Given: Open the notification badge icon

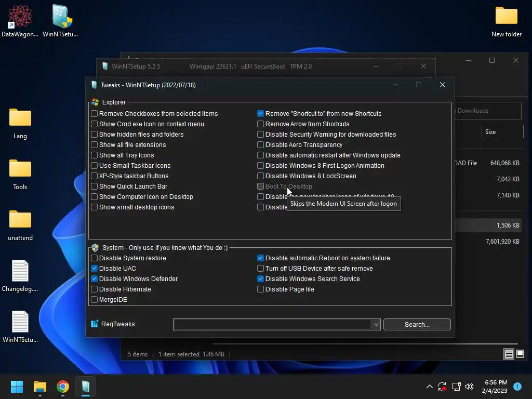Looking at the screenshot, I should click(517, 387).
